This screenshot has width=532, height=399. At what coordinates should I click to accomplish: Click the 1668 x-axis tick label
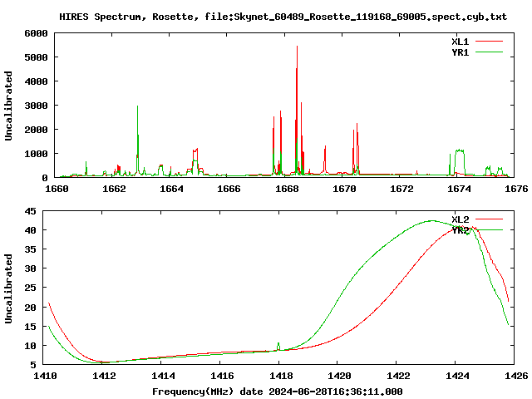pyautogui.click(x=287, y=189)
